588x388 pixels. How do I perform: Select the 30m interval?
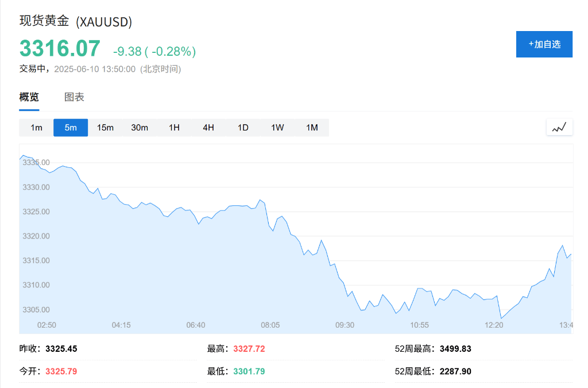[x=140, y=128]
